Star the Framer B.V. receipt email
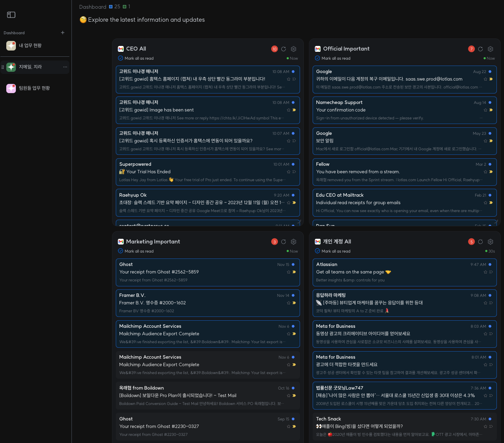Viewport: 504px width, 443px height. click(288, 303)
